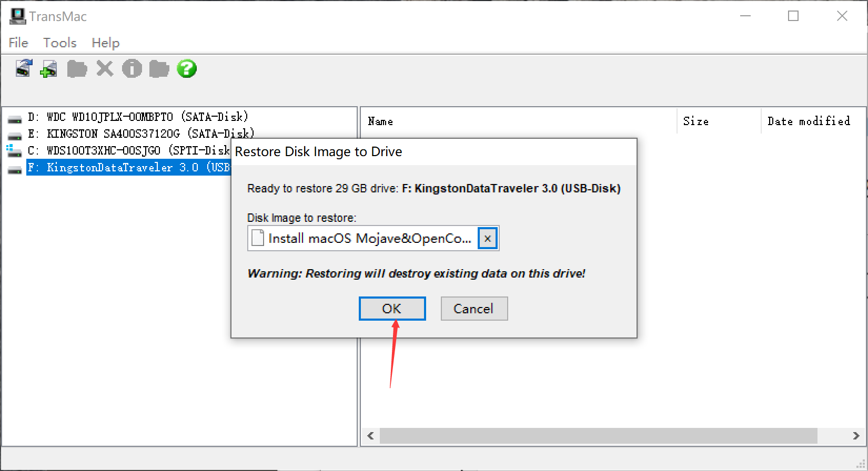Image resolution: width=868 pixels, height=471 pixels.
Task: Click the Delete X toolbar icon
Action: (105, 68)
